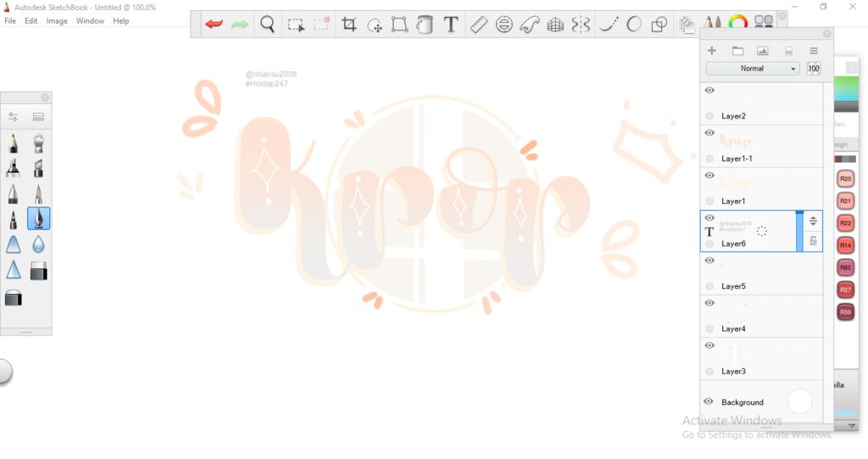Image resolution: width=868 pixels, height=459 pixels.
Task: Activate the French Curve tool
Action: (529, 25)
